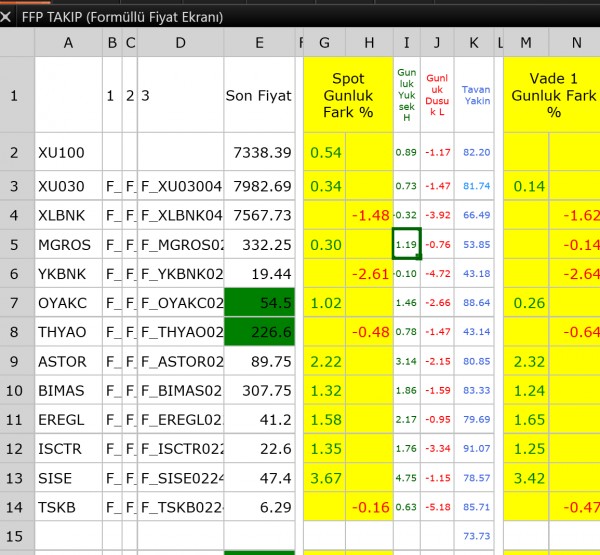Viewport: 600px width, 555px height.
Task: Click the -4.72 daily low cell
Action: pyautogui.click(x=437, y=274)
